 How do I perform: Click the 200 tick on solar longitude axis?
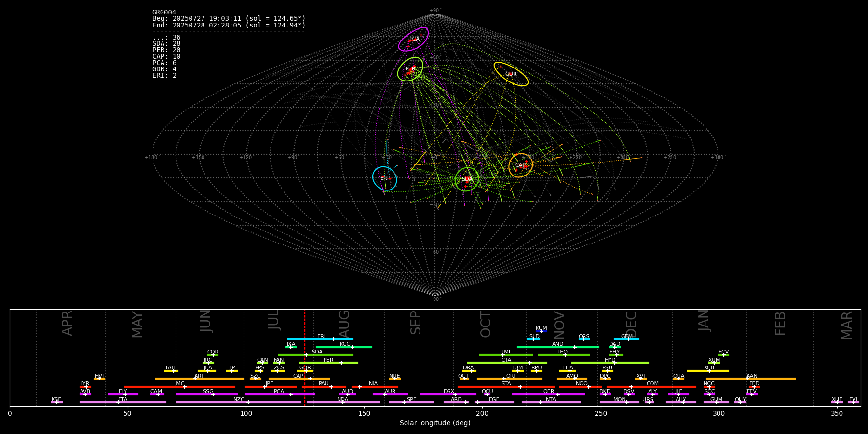tap(482, 414)
